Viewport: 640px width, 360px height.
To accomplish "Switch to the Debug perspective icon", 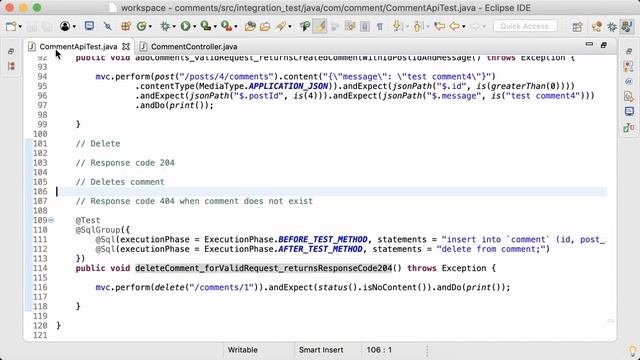I will click(x=612, y=27).
